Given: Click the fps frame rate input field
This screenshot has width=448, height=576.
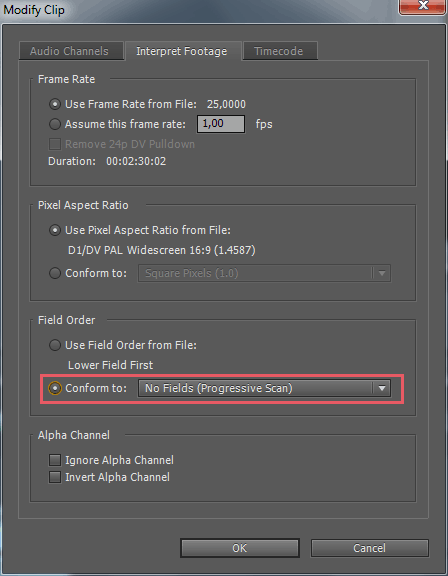Looking at the screenshot, I should (x=221, y=124).
